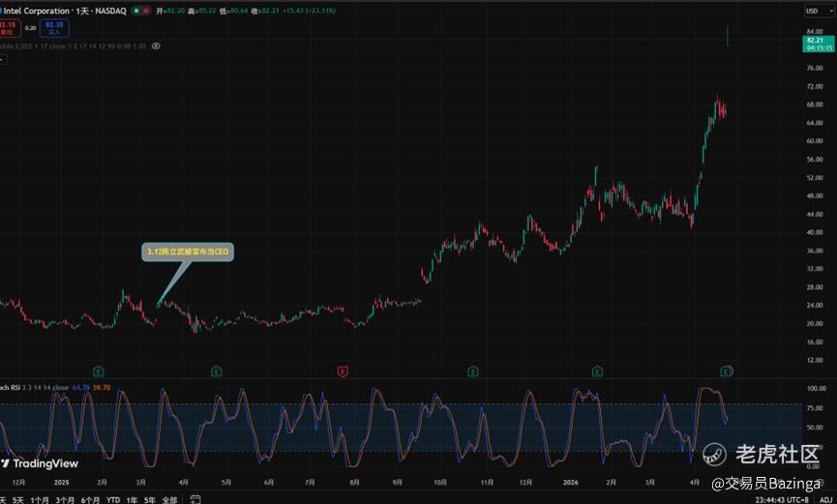Click the indicator parameters legend line

tap(74, 46)
